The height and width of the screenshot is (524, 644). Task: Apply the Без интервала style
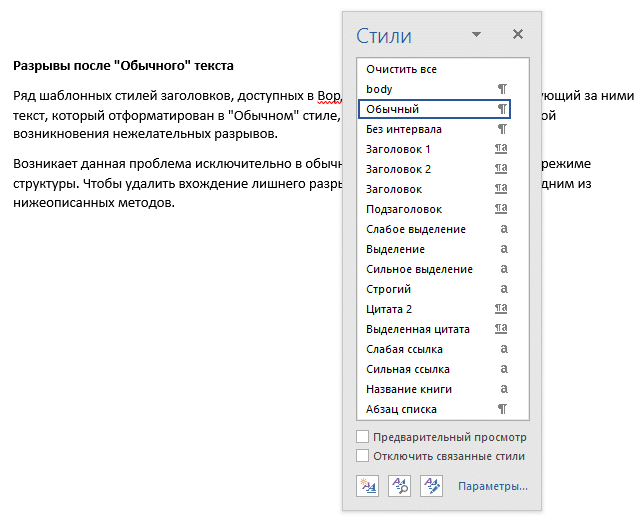404,129
